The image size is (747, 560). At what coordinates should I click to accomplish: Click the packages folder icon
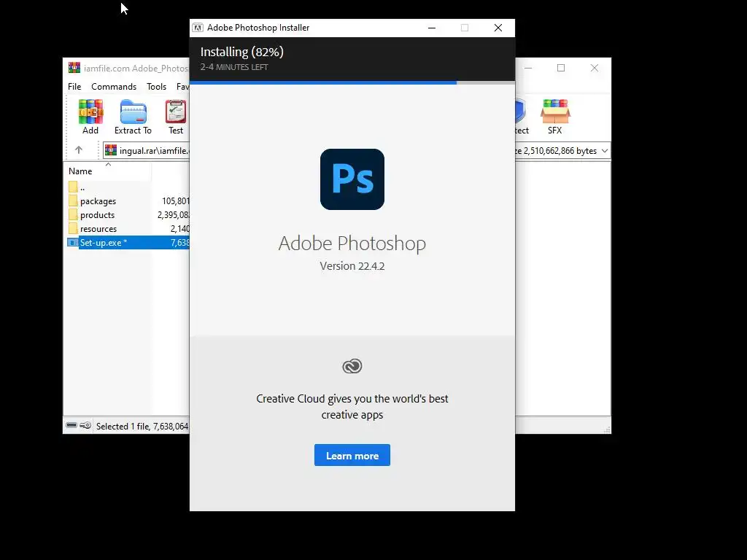tap(73, 201)
